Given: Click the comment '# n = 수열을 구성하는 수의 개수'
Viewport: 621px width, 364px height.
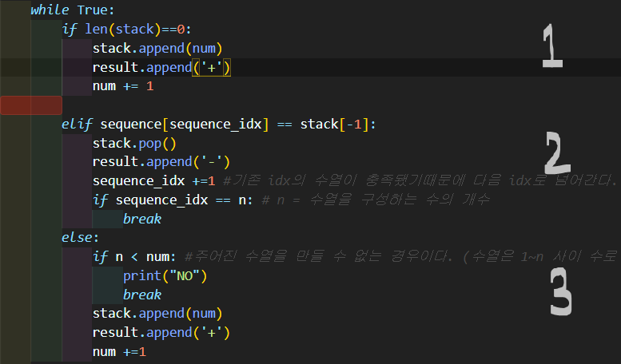Looking at the screenshot, I should coord(376,200).
